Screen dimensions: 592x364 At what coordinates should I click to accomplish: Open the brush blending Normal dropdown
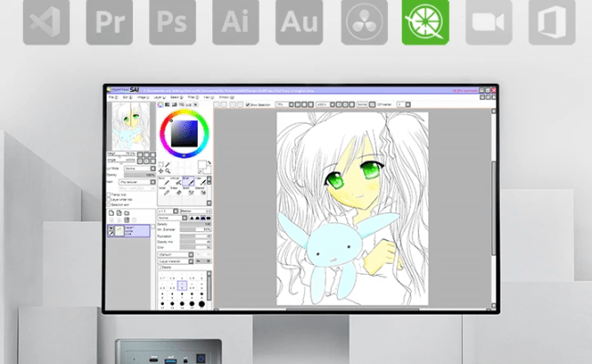[x=172, y=218]
